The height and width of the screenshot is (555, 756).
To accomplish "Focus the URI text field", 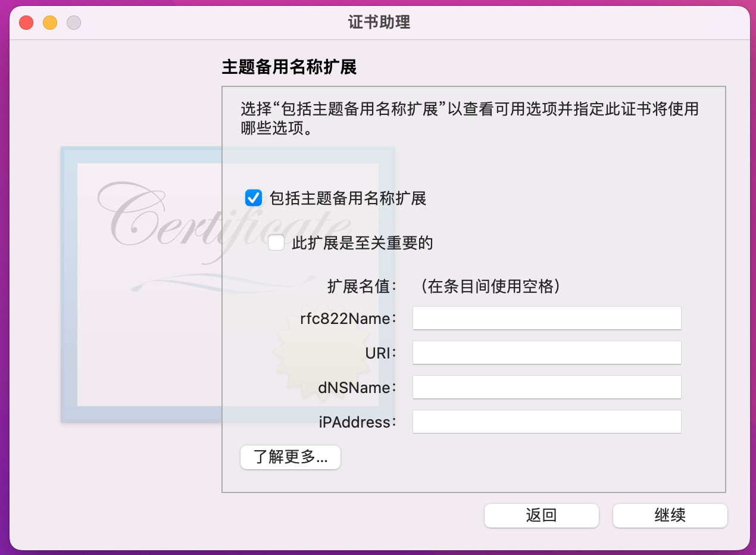I will click(x=546, y=353).
